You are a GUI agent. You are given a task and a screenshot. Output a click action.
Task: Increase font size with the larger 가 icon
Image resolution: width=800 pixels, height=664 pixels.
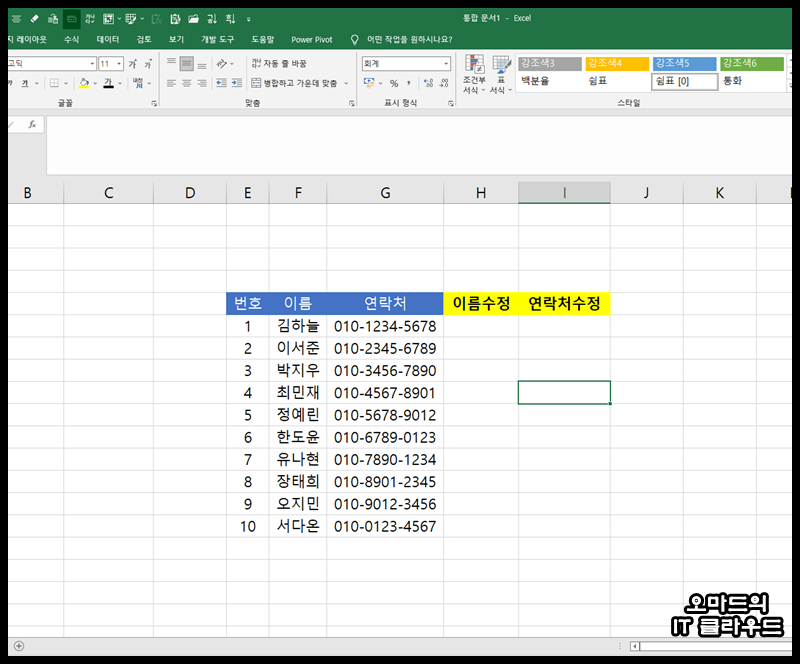coord(133,64)
